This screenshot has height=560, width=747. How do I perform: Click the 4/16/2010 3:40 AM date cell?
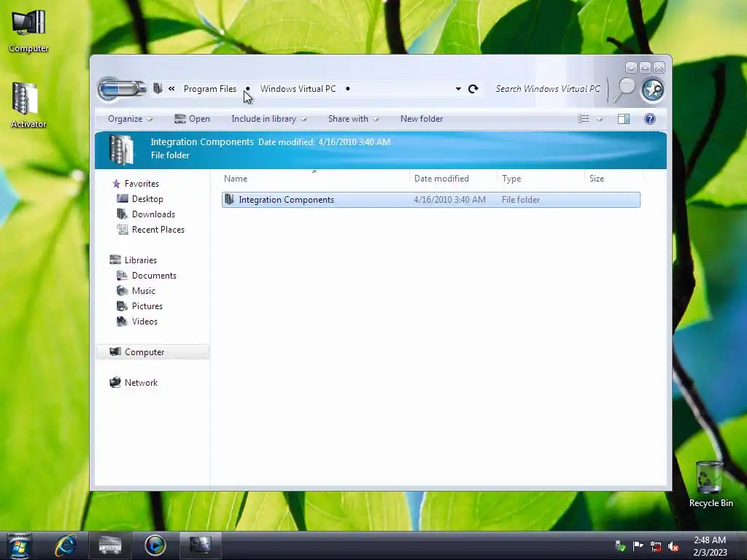tap(449, 200)
